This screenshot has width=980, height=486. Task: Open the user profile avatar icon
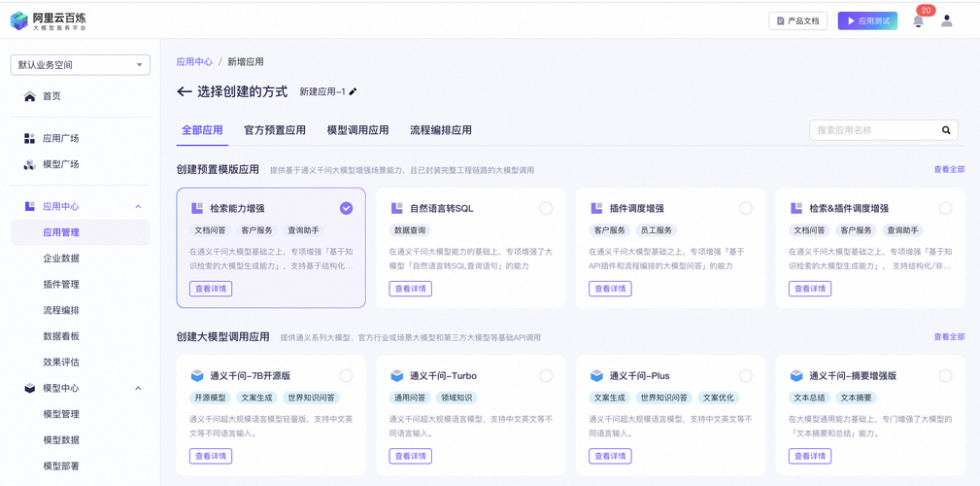coord(947,20)
